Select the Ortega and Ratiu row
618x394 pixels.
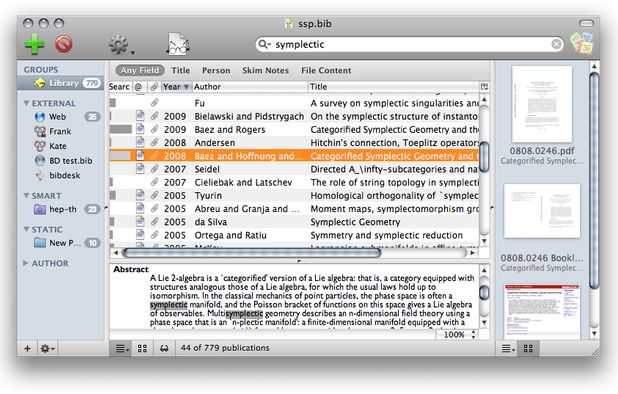pos(294,235)
